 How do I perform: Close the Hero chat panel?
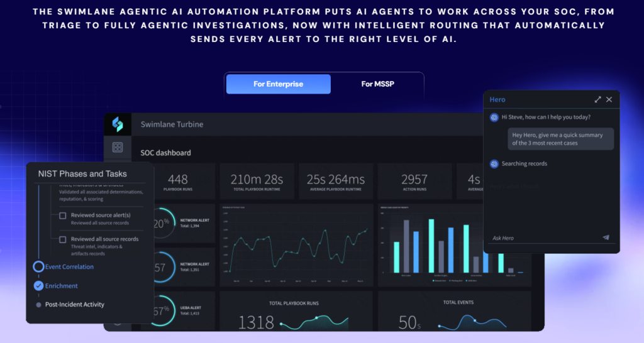tap(609, 99)
